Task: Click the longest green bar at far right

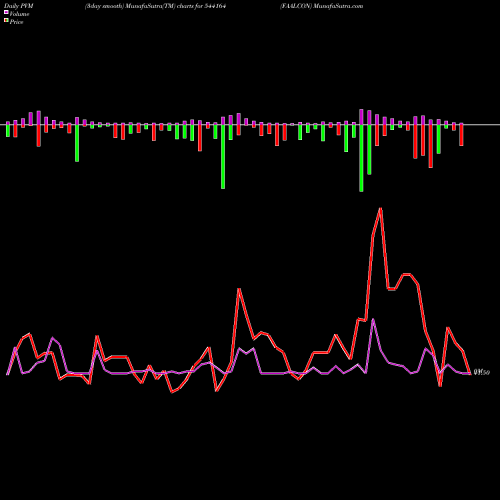Action: 361,158
